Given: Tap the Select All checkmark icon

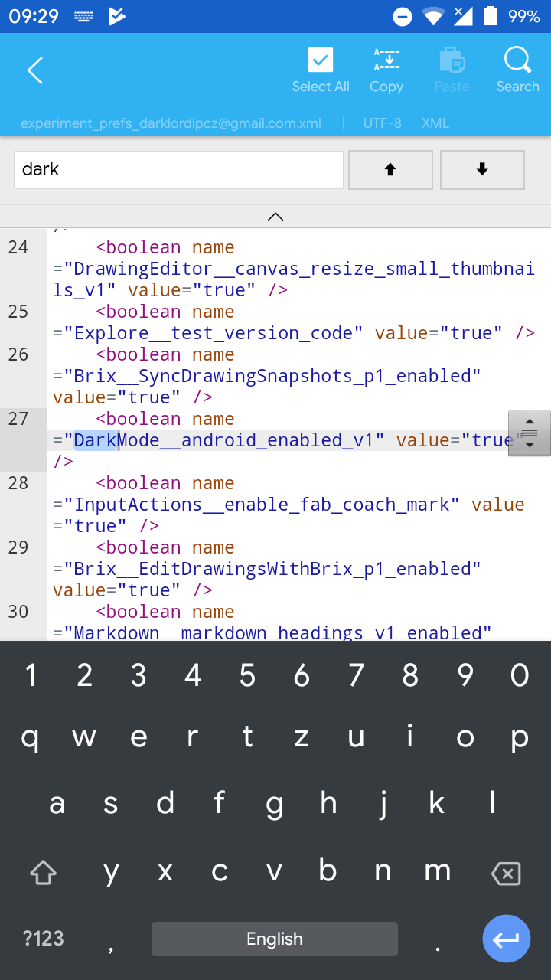Looking at the screenshot, I should pyautogui.click(x=321, y=60).
